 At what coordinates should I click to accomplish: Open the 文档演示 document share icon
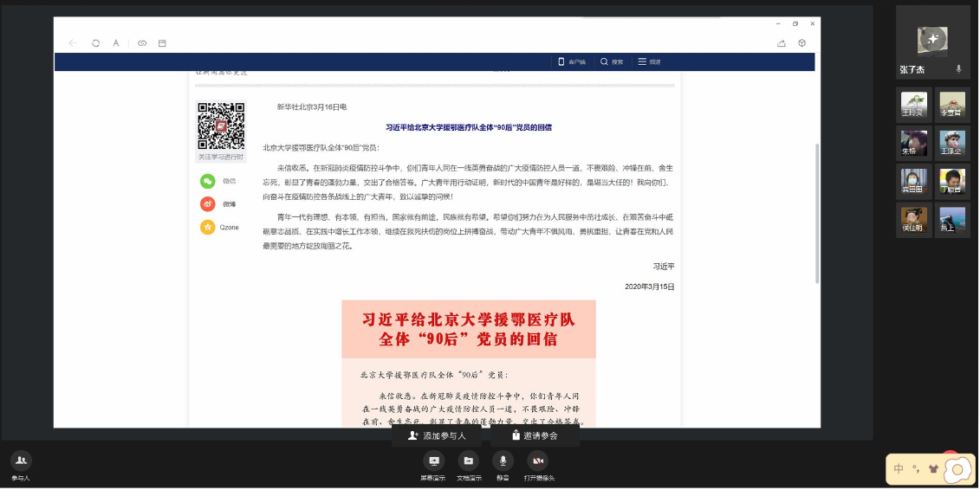pyautogui.click(x=468, y=461)
